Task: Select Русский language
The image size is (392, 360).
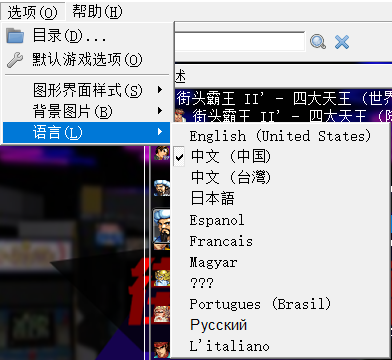Action: point(280,325)
